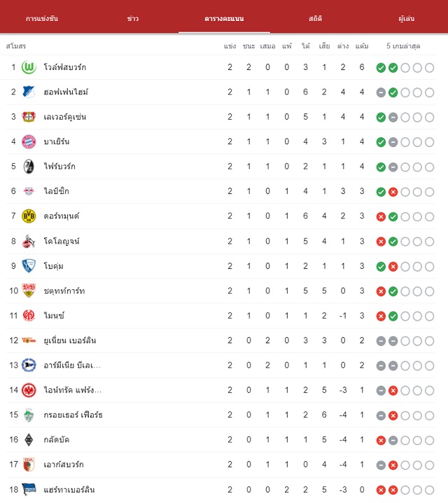The image size is (448, 503).
Task: Open the ไลป์ซิก team link
Action: [57, 191]
